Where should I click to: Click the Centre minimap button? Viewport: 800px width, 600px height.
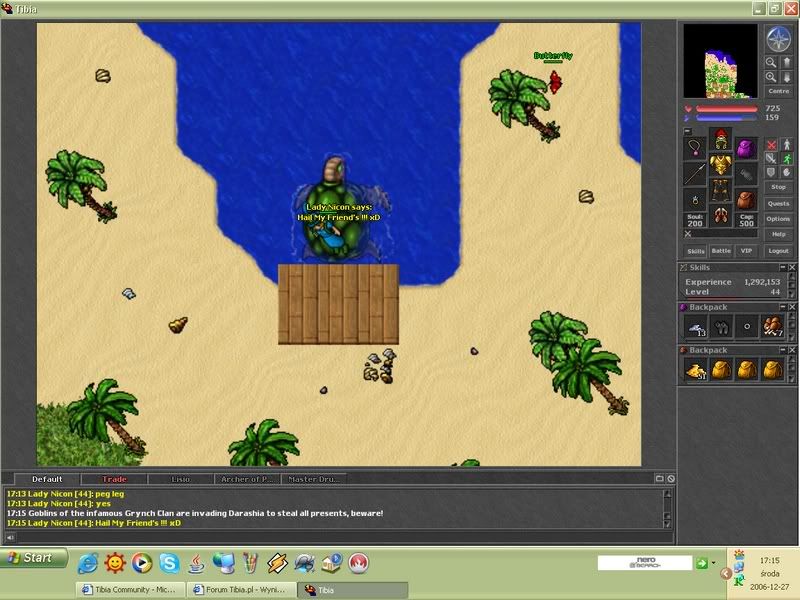tap(779, 91)
